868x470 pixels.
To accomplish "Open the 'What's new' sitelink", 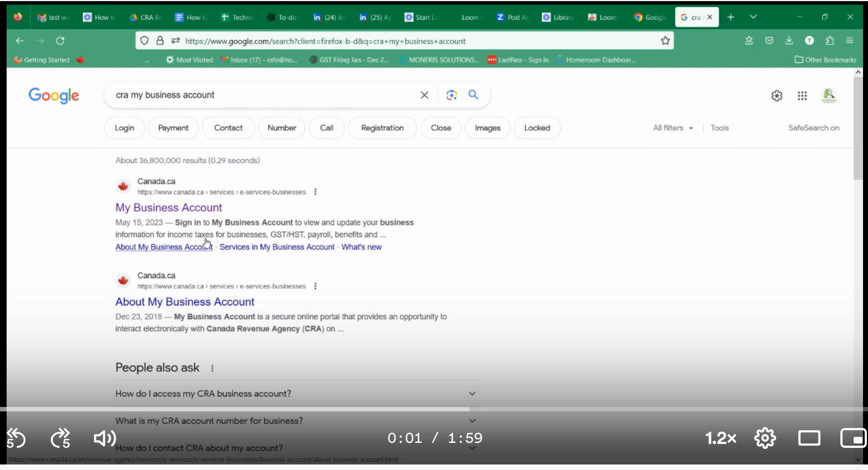I will tap(362, 247).
